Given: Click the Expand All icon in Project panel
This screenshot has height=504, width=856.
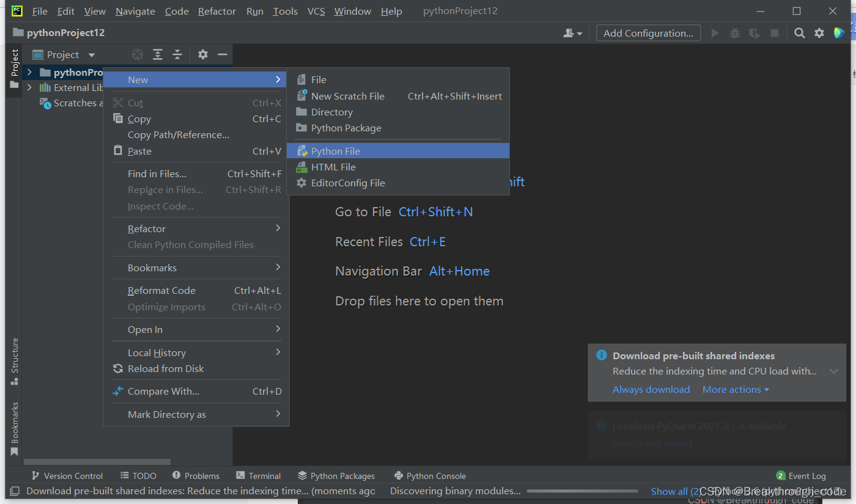Looking at the screenshot, I should (x=158, y=55).
